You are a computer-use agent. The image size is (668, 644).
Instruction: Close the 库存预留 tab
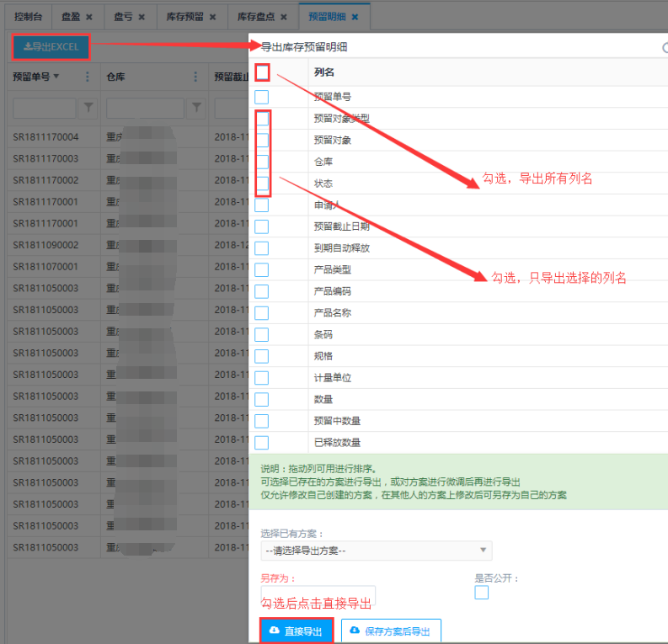pos(212,17)
